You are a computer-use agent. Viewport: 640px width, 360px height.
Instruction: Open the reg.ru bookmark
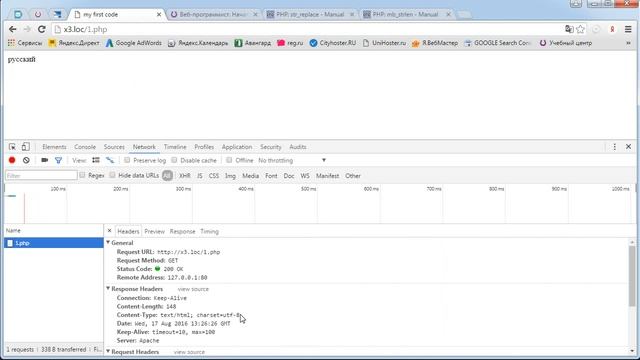(x=290, y=43)
